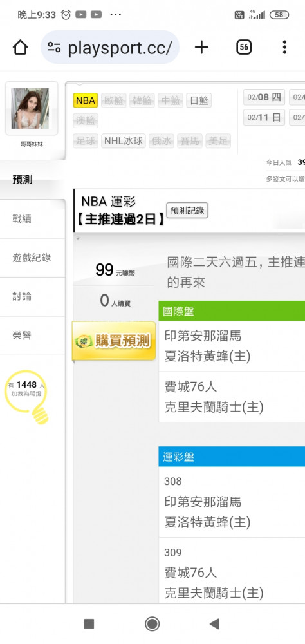The height and width of the screenshot is (644, 305).
Task: Select the NHL冰球 league filter
Action: (x=124, y=141)
